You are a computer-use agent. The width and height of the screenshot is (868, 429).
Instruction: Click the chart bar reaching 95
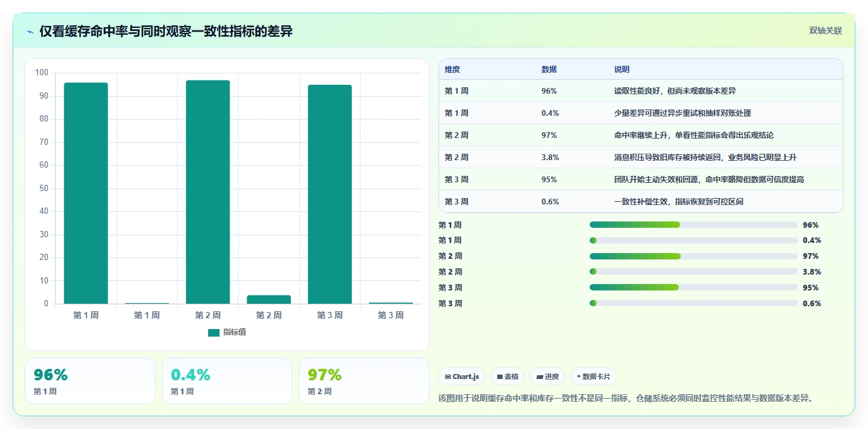(330, 194)
